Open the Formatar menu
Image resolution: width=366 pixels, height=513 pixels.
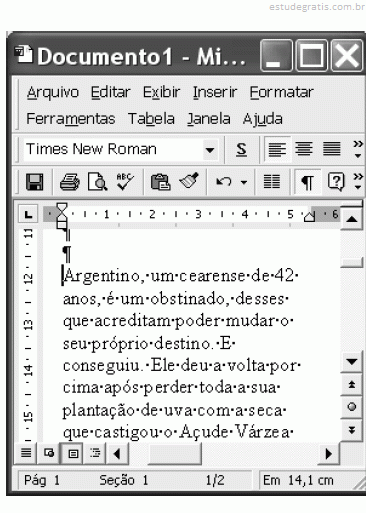pos(282,92)
